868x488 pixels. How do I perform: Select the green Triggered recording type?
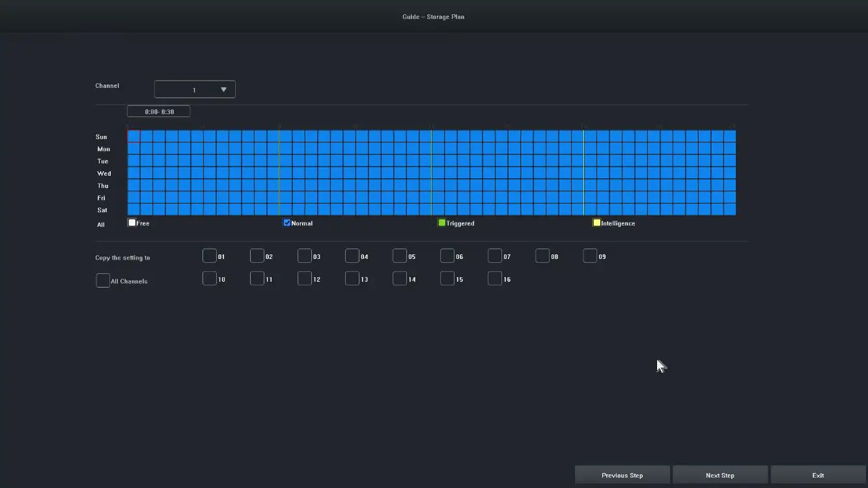click(x=441, y=223)
